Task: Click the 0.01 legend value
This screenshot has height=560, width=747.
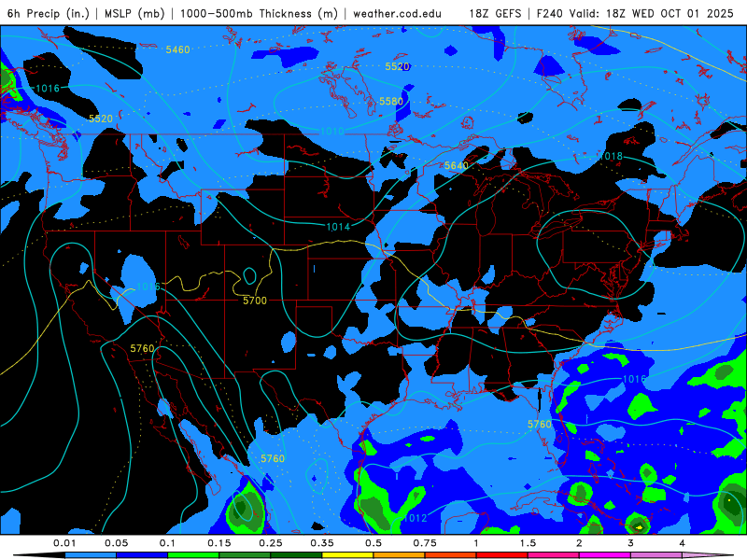Action: (63, 543)
